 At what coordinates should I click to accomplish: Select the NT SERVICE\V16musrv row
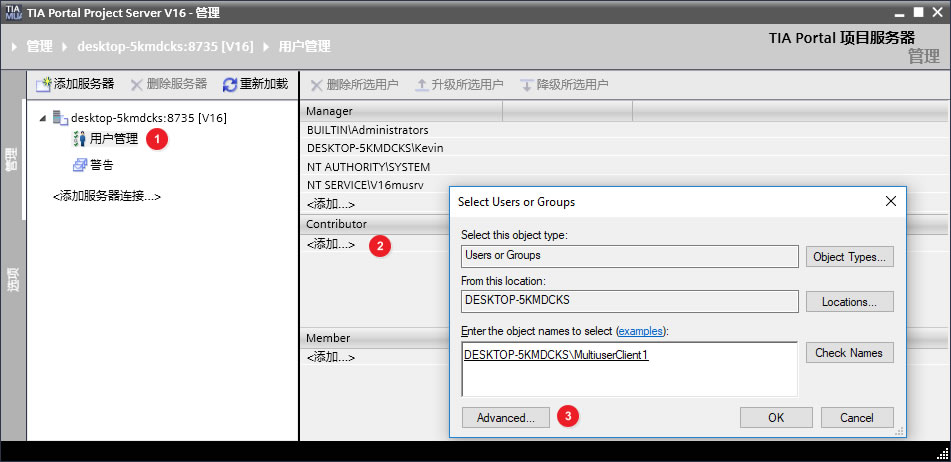(x=374, y=186)
